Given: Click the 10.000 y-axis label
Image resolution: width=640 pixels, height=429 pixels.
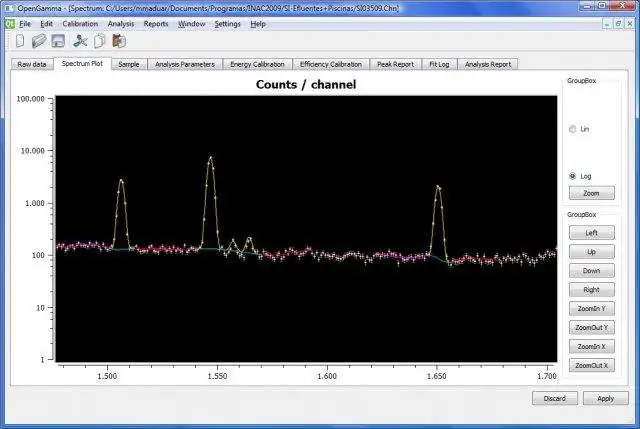Looking at the screenshot, I should [33, 151].
